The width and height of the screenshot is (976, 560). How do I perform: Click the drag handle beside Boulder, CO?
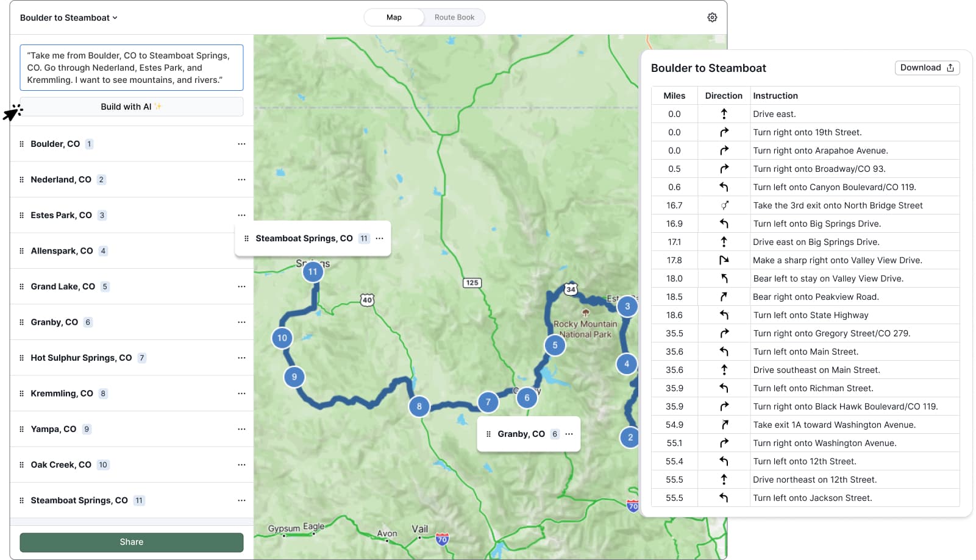[22, 144]
